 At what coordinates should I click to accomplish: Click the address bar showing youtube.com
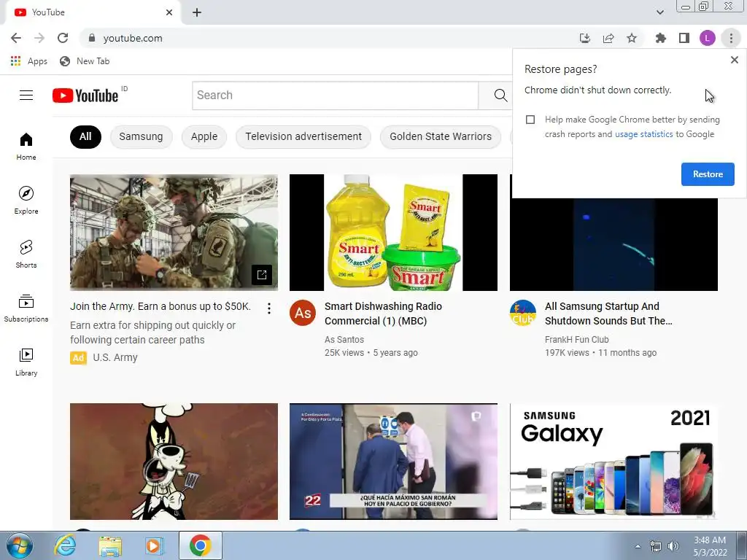click(x=329, y=38)
